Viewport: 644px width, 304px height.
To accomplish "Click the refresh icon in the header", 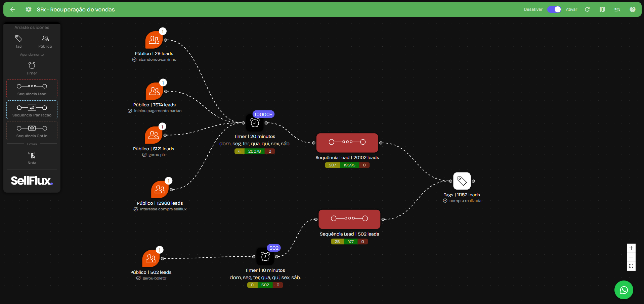I will click(587, 9).
